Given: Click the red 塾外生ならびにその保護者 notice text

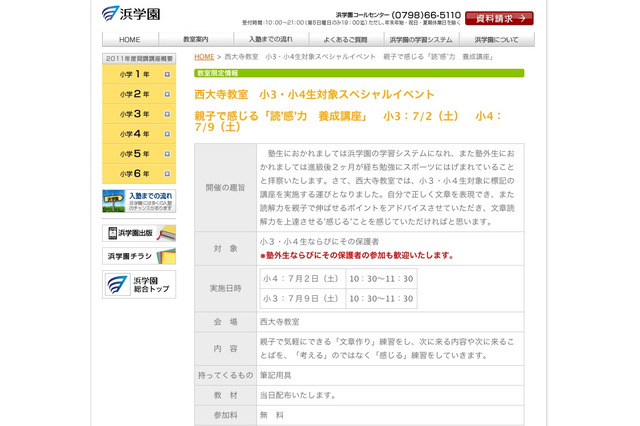Looking at the screenshot, I should (x=357, y=256).
